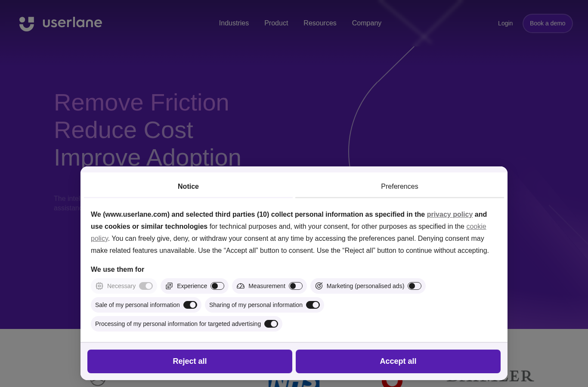Screen dimensions: 588x387
Task: Click the Experience category icon
Action: tap(169, 286)
